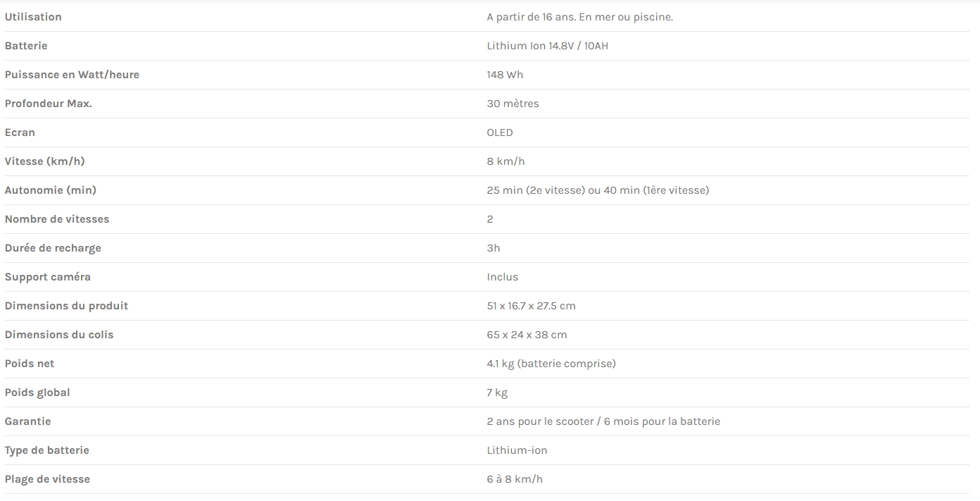Screen dimensions: 980x501
Task: Select the 65 x 24 x 38 cm value
Action: (527, 335)
